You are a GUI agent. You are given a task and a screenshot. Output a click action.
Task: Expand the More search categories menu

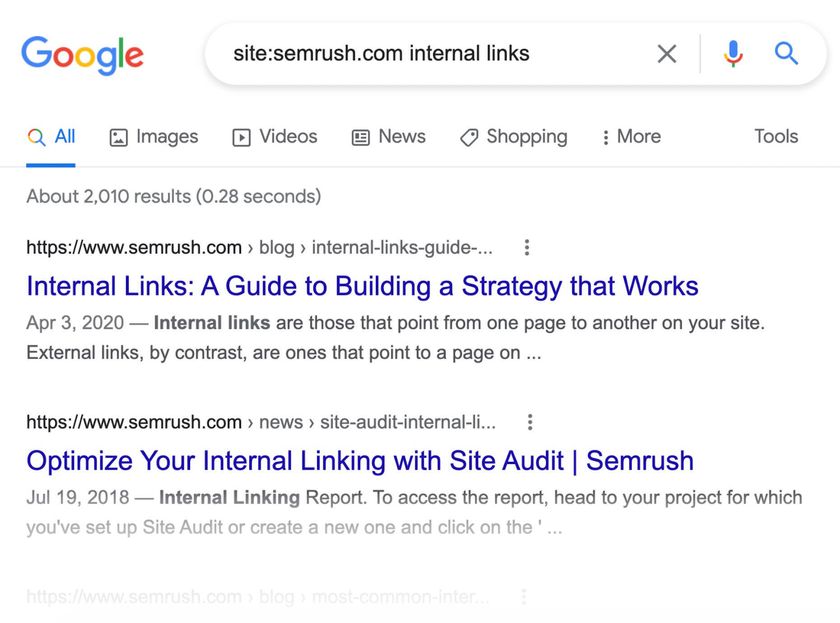[631, 136]
